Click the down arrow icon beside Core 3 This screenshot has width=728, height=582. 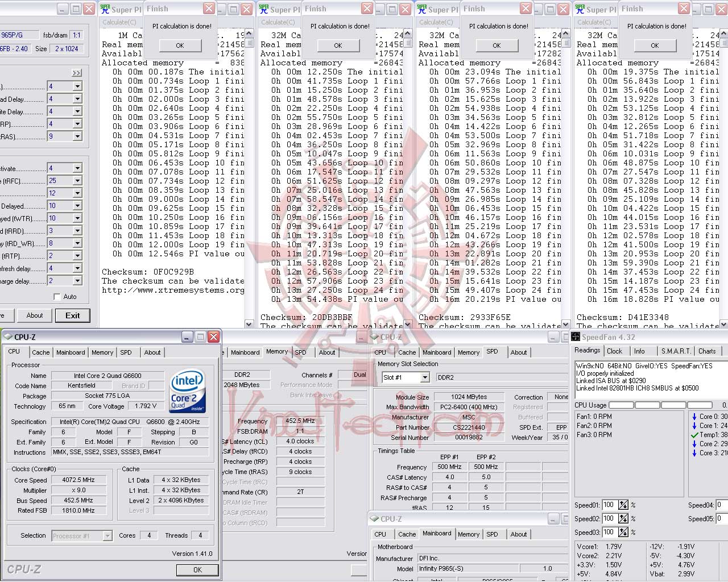(x=694, y=453)
